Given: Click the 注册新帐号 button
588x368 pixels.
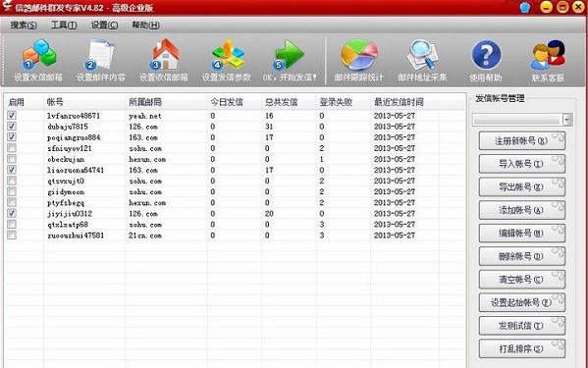Looking at the screenshot, I should pyautogui.click(x=521, y=141).
